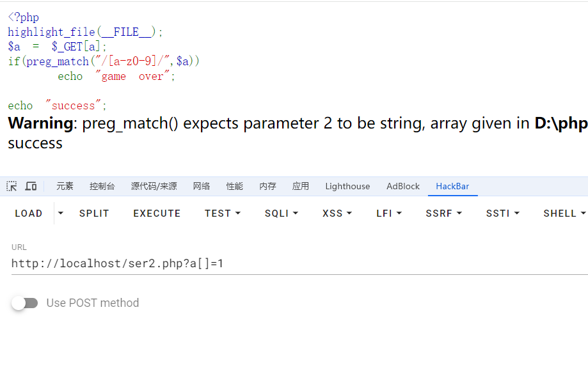This screenshot has height=374, width=588.
Task: Enable the Use POST method switch
Action: pos(25,303)
